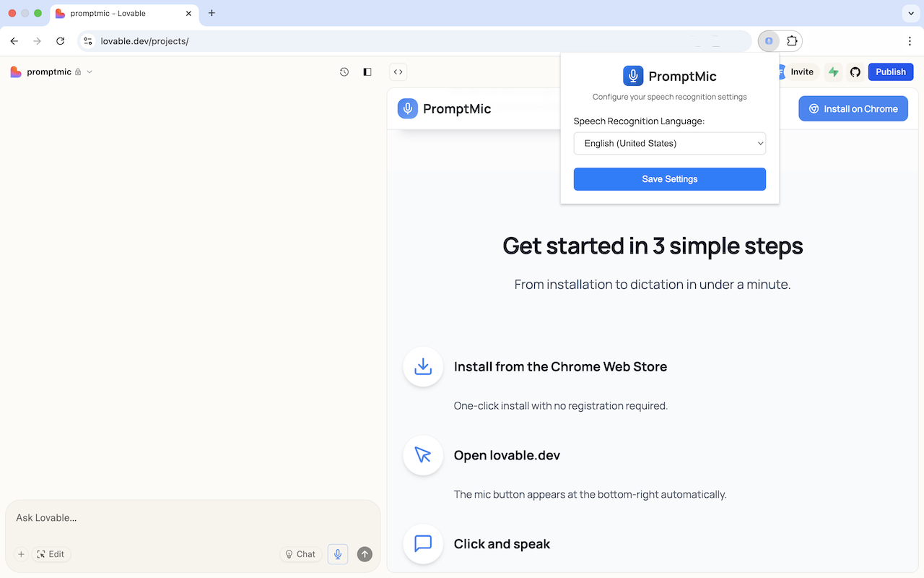Open the Supabase lightning bolt integration
This screenshot has height=578, width=924.
point(834,72)
